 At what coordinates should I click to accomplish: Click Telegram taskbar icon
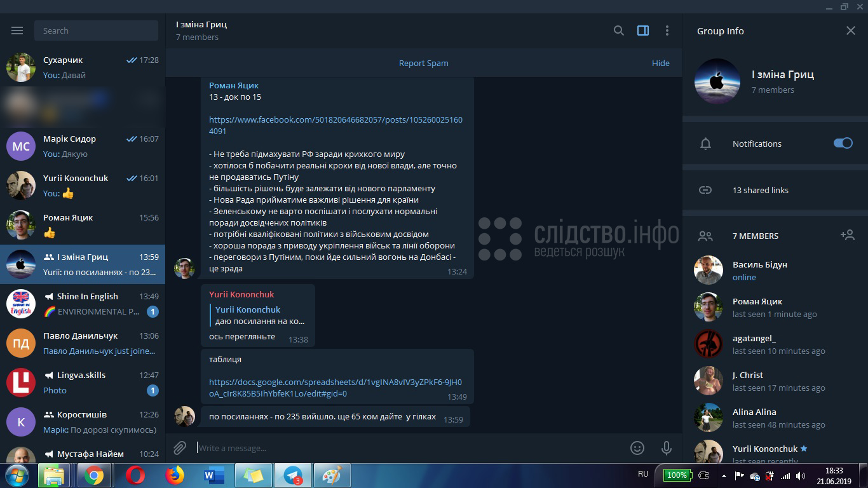point(293,475)
